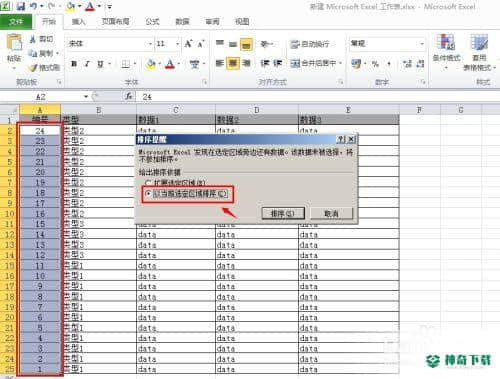Screen dimensions: 500x379
Task: Switch to the Data ribbon tab
Action: [x=182, y=22]
